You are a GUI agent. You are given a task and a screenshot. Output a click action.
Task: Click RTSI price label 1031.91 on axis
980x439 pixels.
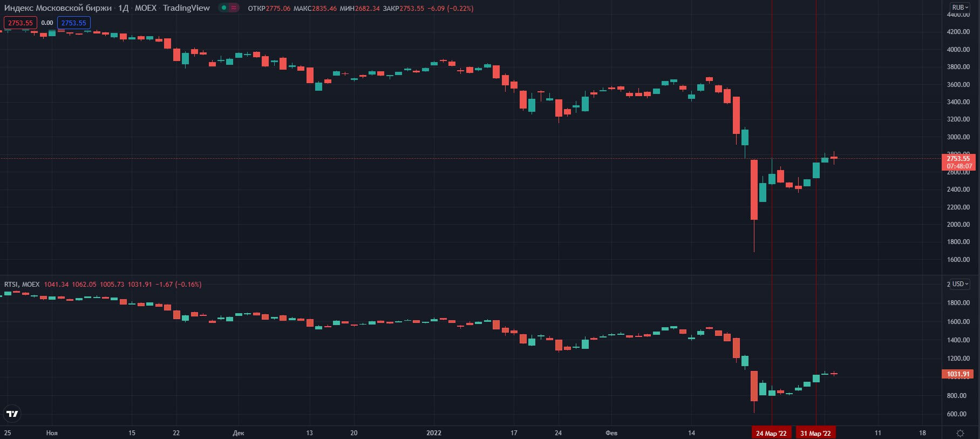958,374
